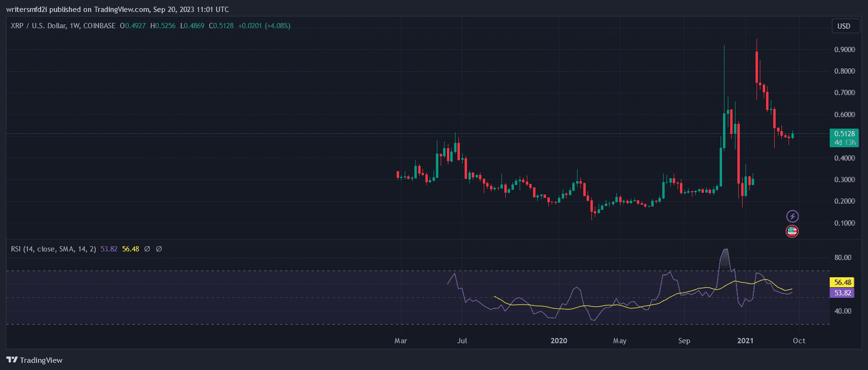The width and height of the screenshot is (868, 370).
Task: Click the high price value H0.5256
Action: (x=163, y=26)
